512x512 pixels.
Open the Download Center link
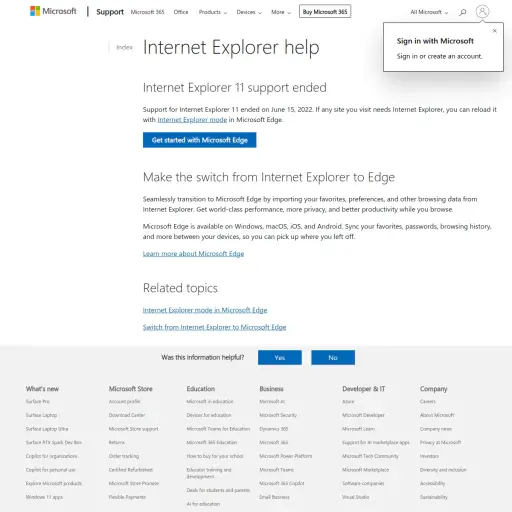click(127, 415)
